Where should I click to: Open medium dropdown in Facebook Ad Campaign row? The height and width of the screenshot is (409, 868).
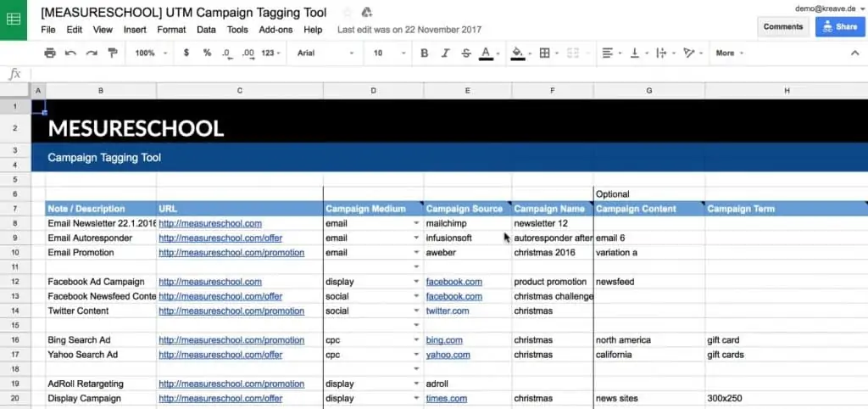coord(416,282)
